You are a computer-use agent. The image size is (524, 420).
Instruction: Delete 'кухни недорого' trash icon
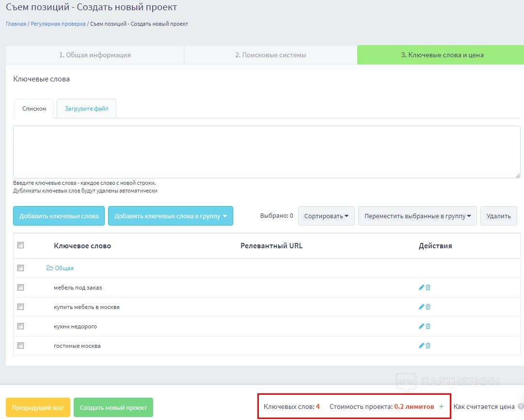pos(428,326)
